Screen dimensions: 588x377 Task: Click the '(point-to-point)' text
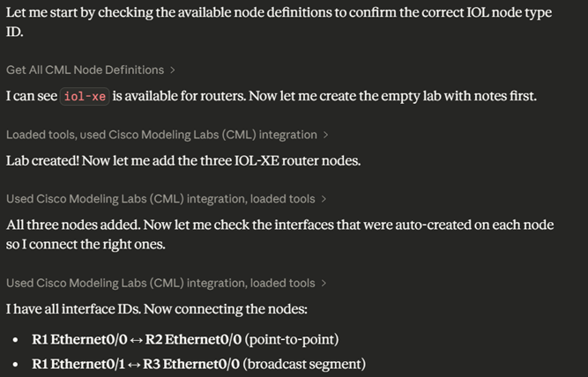(x=292, y=339)
